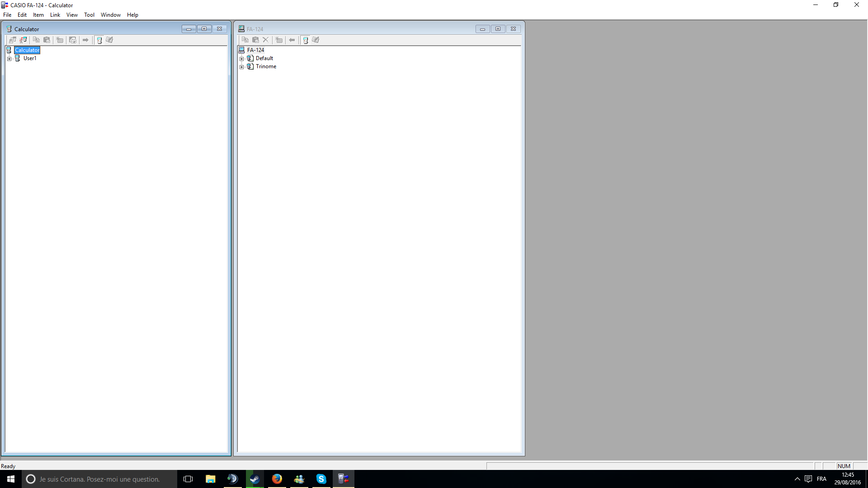
Task: Click left-arrow transfer icon in FA-124 toolbar
Action: 292,40
